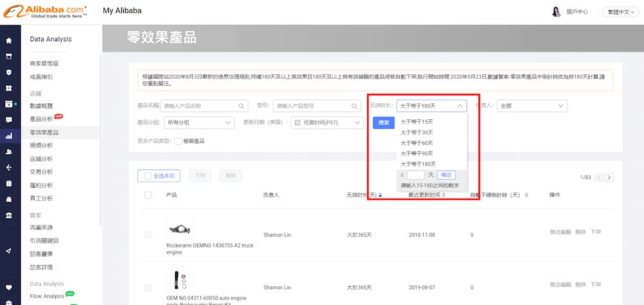Open 流量來源 in side menu

point(41,228)
